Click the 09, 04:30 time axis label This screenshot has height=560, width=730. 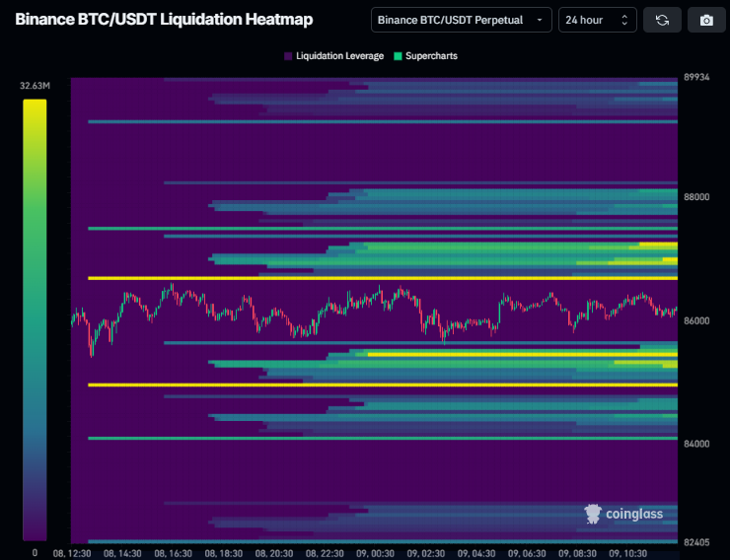(476, 553)
